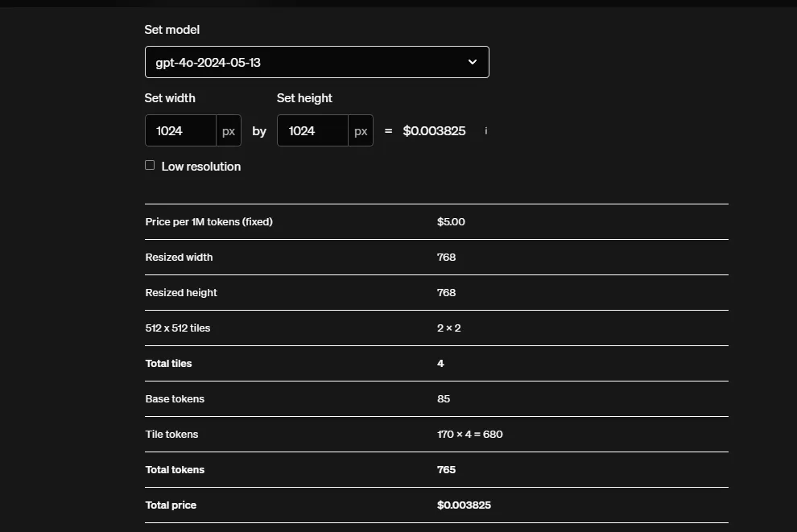Image resolution: width=797 pixels, height=532 pixels.
Task: Click the dropdown chevron on the model selector
Action: pos(473,61)
